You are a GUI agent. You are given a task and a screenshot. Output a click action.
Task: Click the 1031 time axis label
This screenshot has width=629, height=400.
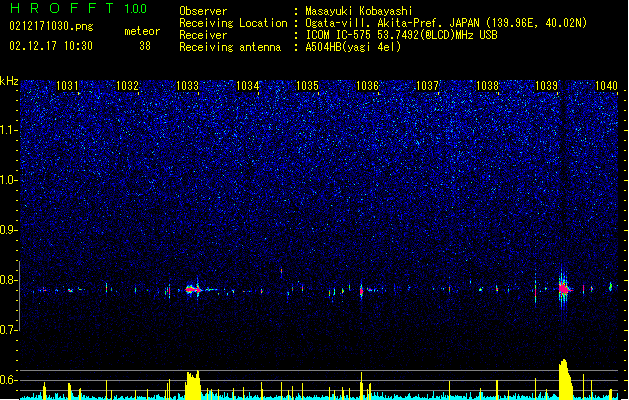67,86
